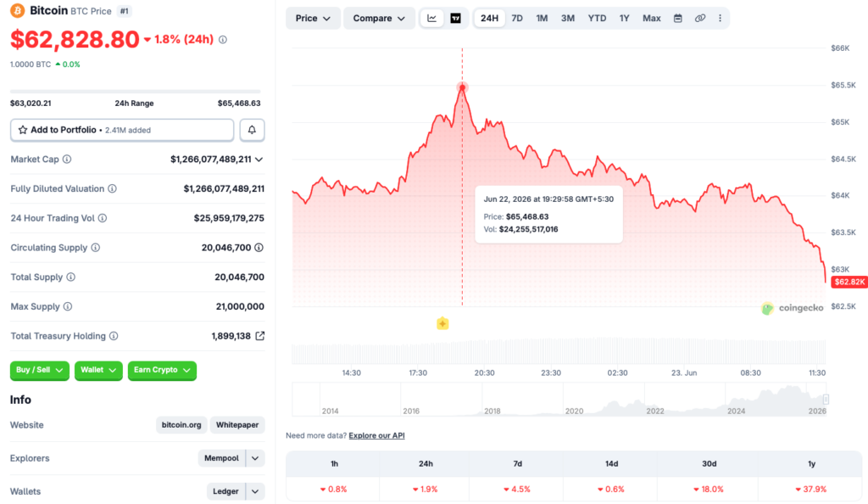Click the 24h Range price bar
Image resolution: width=868 pixels, height=504 pixels.
135,91
